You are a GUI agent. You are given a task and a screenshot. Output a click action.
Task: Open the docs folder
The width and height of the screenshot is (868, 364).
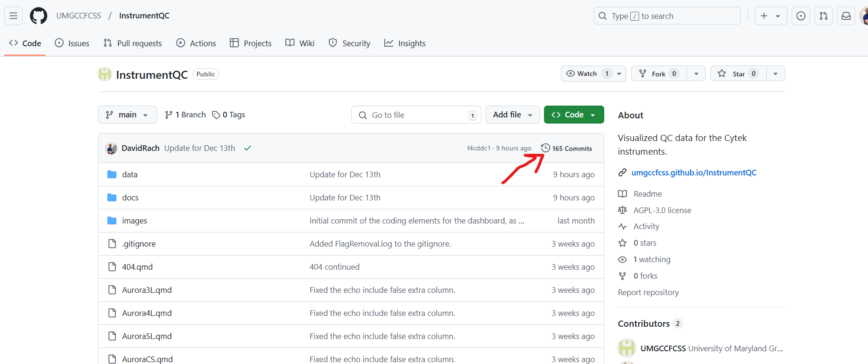pos(130,198)
